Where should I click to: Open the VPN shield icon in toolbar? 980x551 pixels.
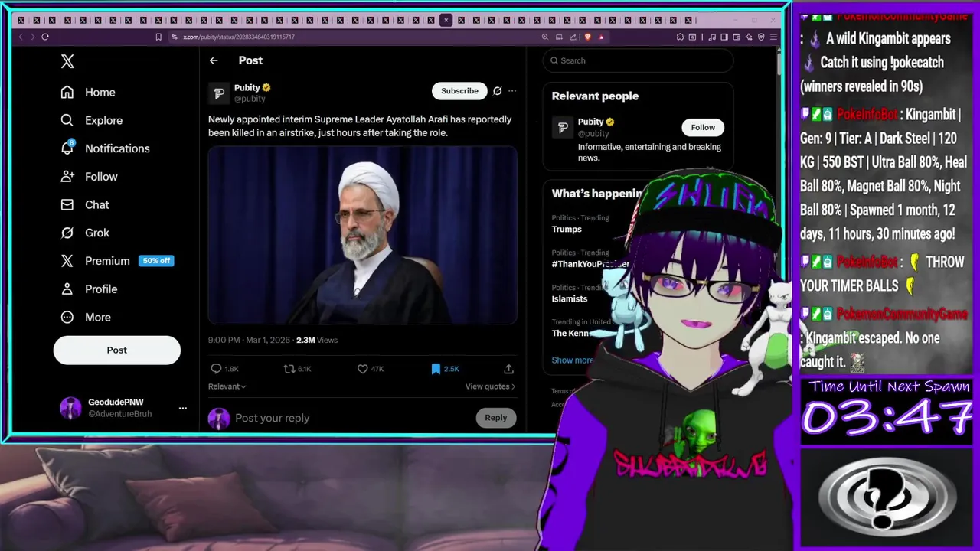tap(761, 37)
